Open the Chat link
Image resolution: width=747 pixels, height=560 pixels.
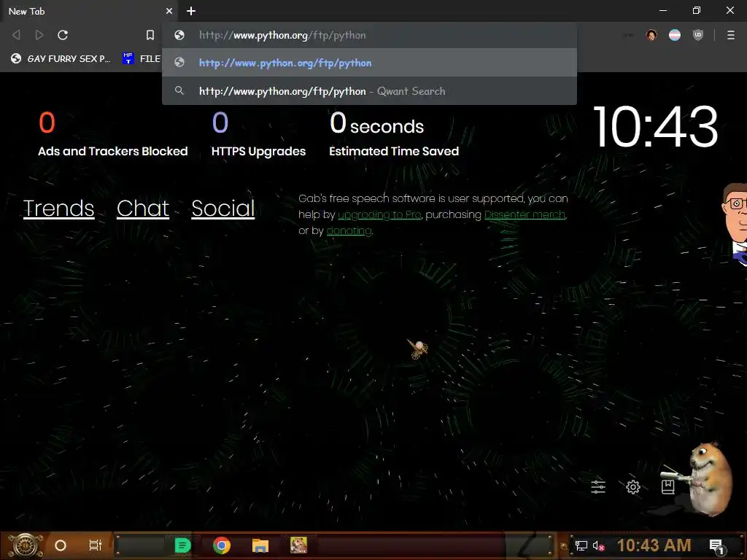point(143,208)
